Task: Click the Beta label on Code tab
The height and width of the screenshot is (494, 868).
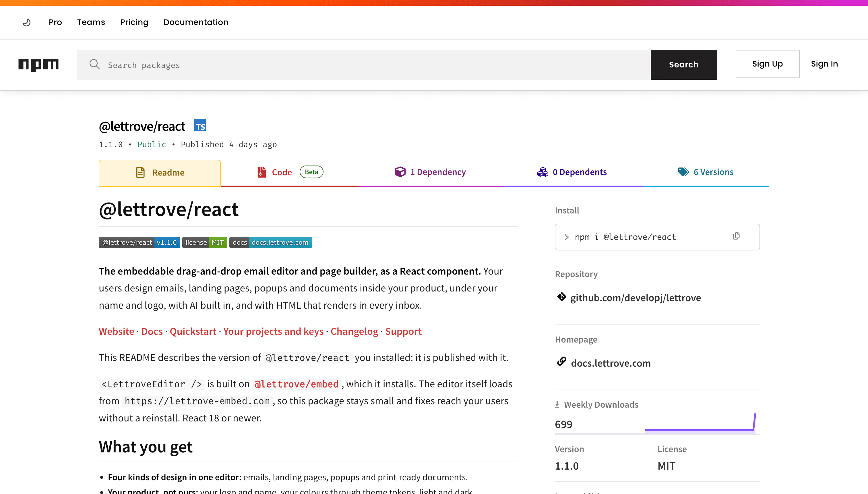Action: [x=311, y=172]
